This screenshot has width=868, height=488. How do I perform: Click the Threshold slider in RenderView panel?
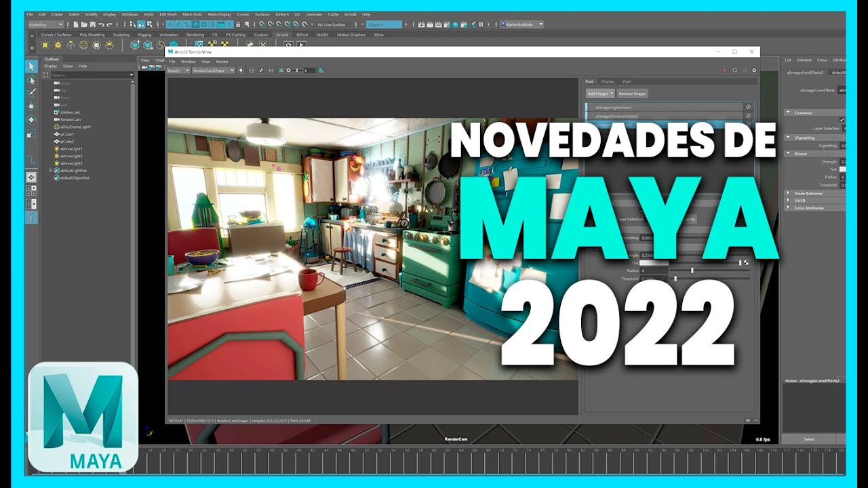(711, 279)
